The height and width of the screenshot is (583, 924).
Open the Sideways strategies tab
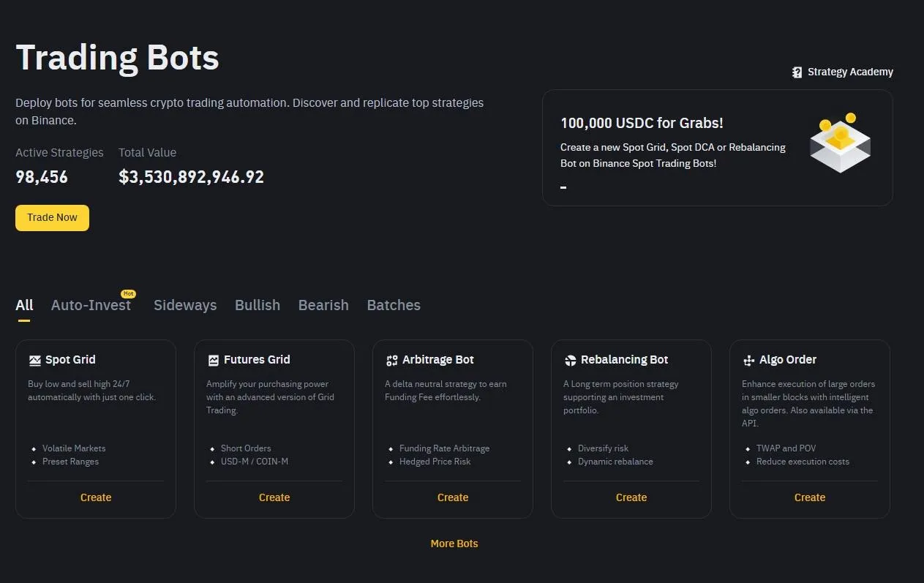click(x=185, y=305)
